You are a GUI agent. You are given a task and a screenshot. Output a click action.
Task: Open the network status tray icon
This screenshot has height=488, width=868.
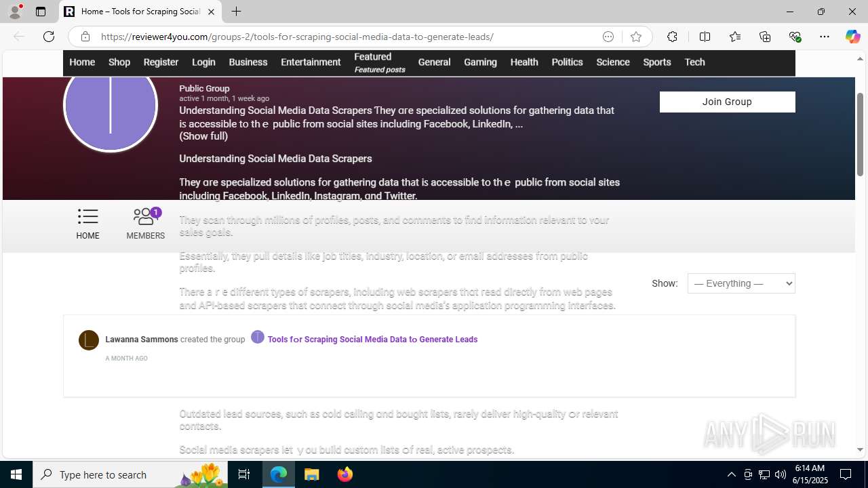pos(764,474)
